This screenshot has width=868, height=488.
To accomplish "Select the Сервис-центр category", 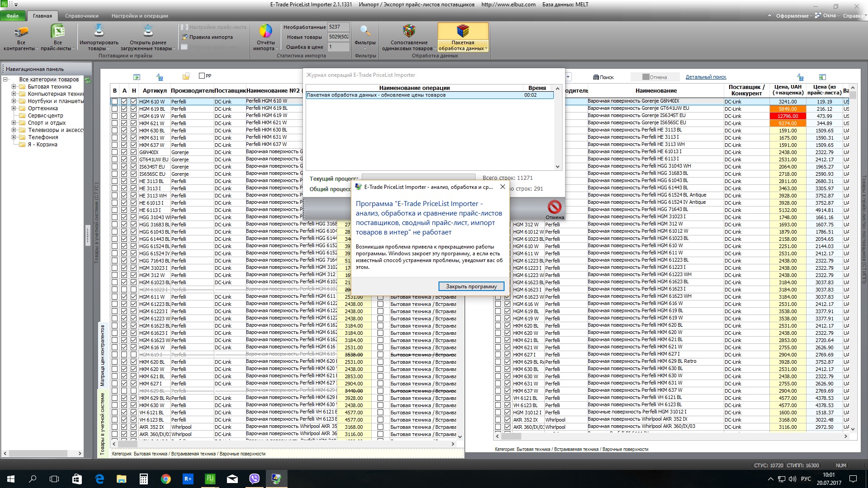I will point(45,116).
